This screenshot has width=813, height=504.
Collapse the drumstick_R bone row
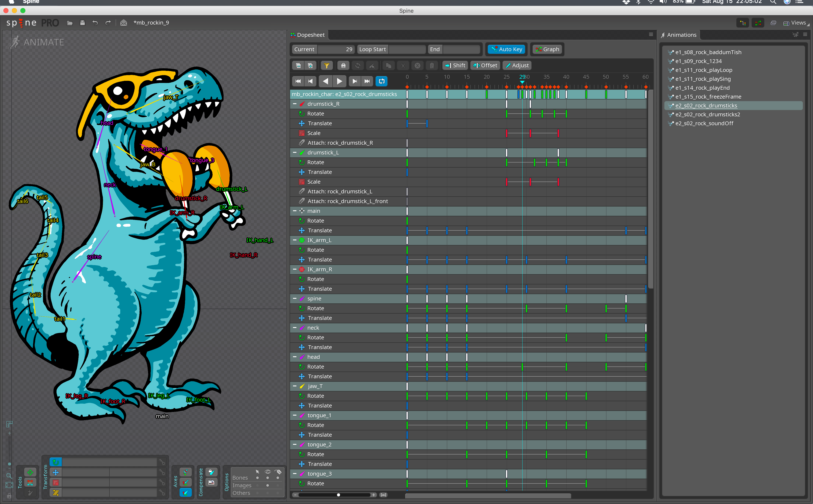295,104
